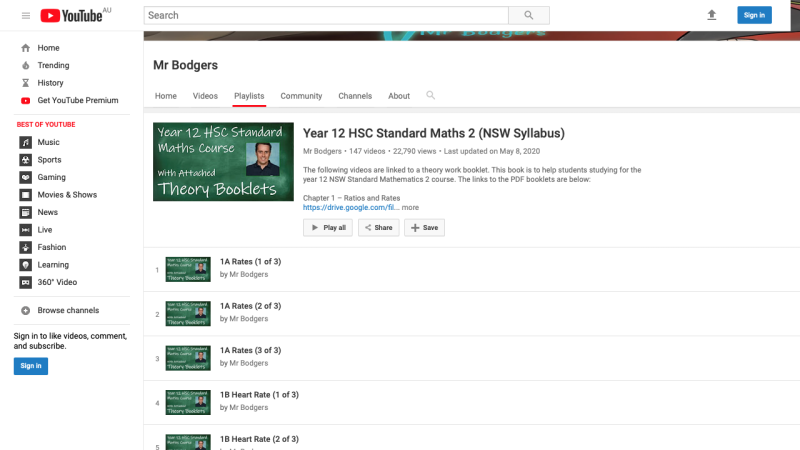
Task: Save the playlist with Save button
Action: coord(424,227)
